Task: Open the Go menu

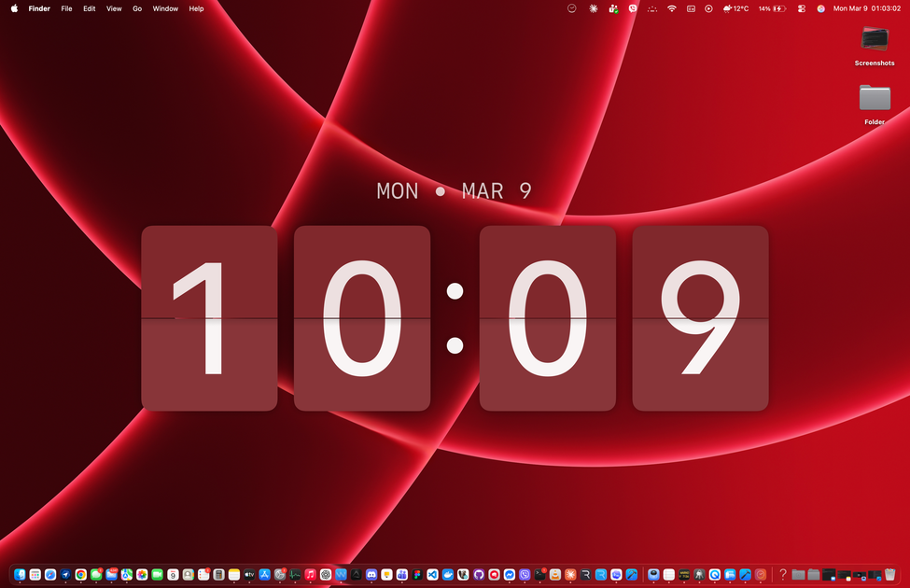Action: [137, 8]
